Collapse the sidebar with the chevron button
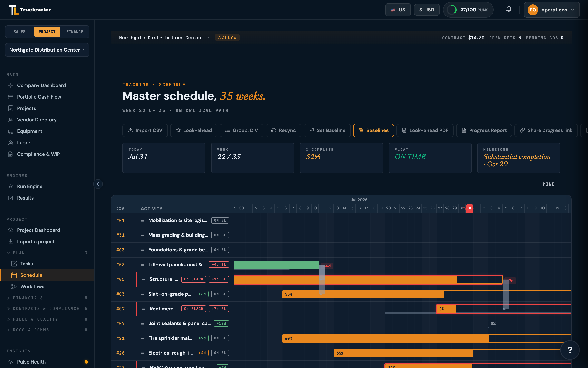This screenshot has width=588, height=368. click(98, 184)
